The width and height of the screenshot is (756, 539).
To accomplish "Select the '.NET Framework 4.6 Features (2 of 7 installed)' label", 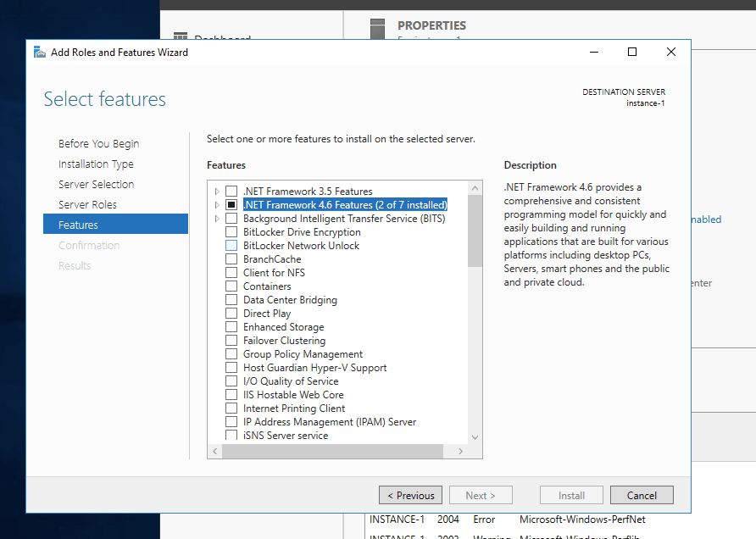I will pyautogui.click(x=345, y=205).
